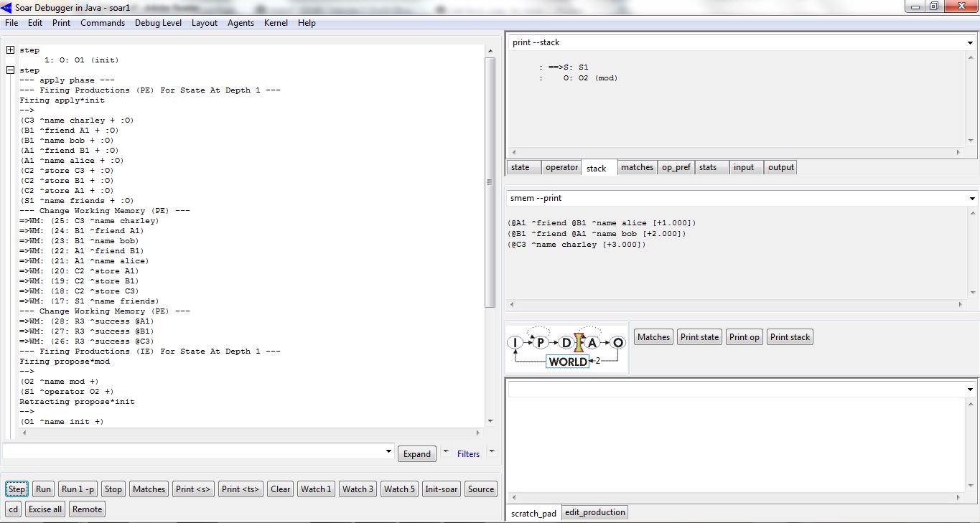Click the Init-soar button
The image size is (980, 523).
(441, 489)
